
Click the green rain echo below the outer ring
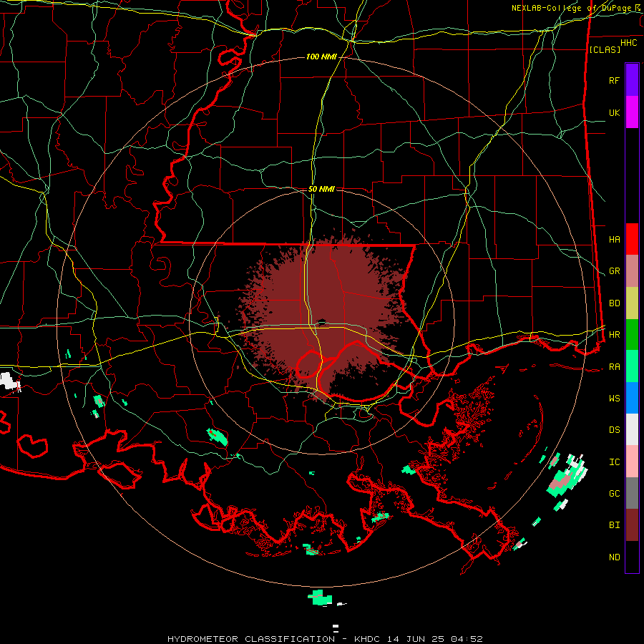(321, 597)
